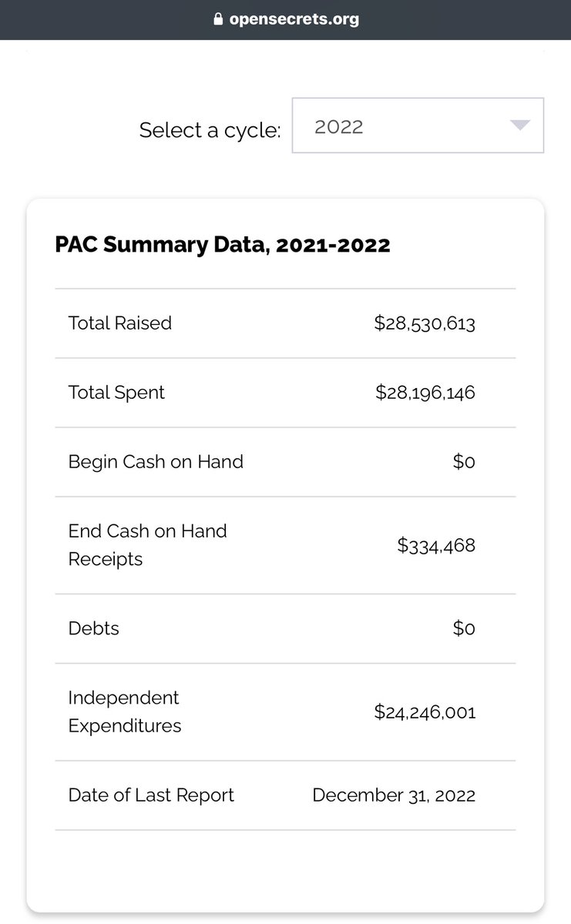This screenshot has width=571, height=924.
Task: Click the Begin Cash on Hand label
Action: coord(156,462)
